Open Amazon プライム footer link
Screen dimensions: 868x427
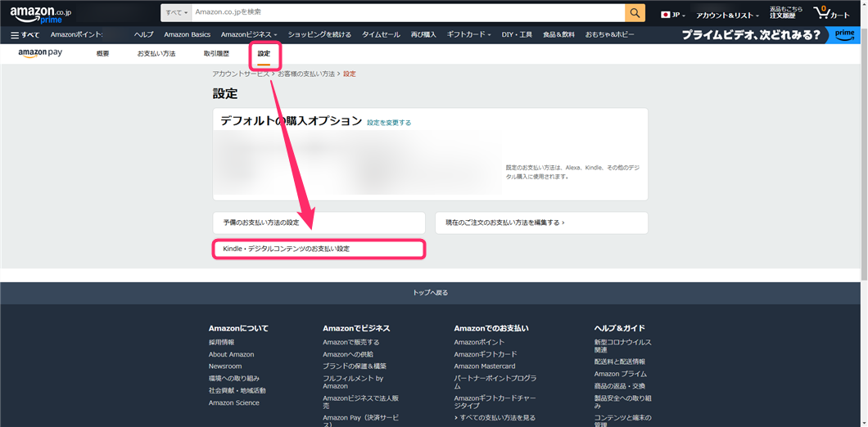click(619, 374)
